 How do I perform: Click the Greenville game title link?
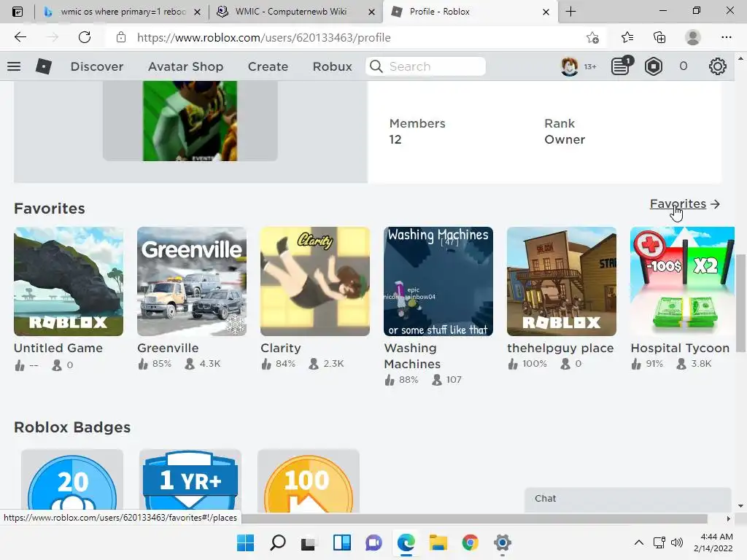[168, 348]
